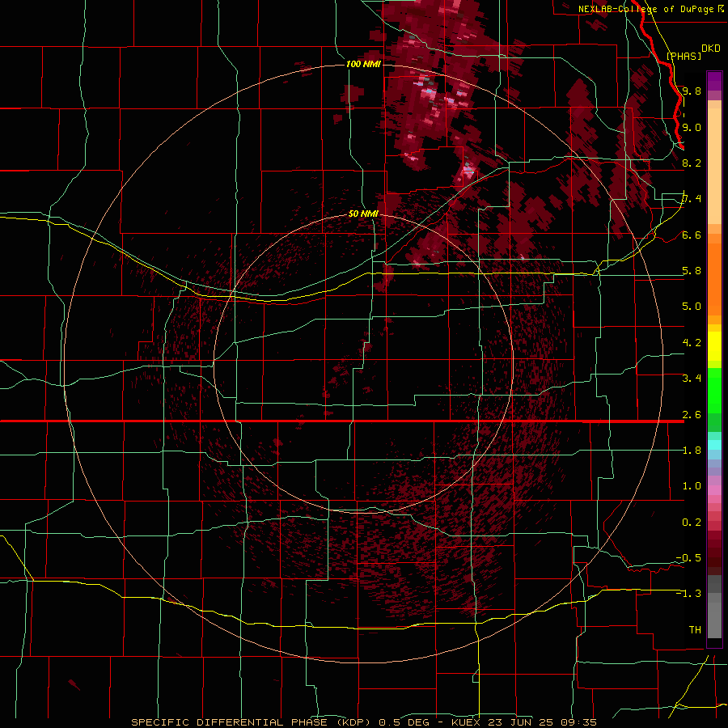This screenshot has height=728, width=728.
Task: Click the 9.8 value on color scale
Action: point(692,91)
